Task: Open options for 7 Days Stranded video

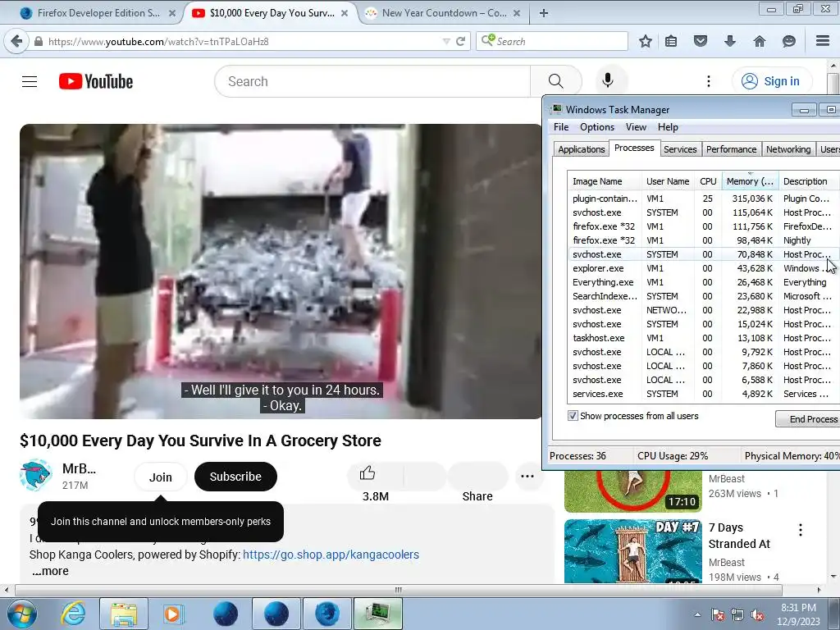Action: point(801,530)
